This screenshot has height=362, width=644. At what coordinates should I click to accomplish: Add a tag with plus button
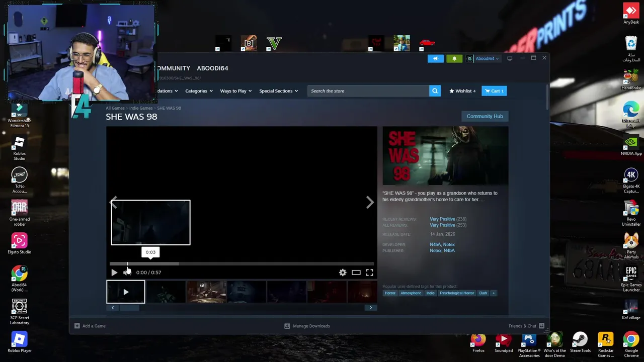coord(494,293)
